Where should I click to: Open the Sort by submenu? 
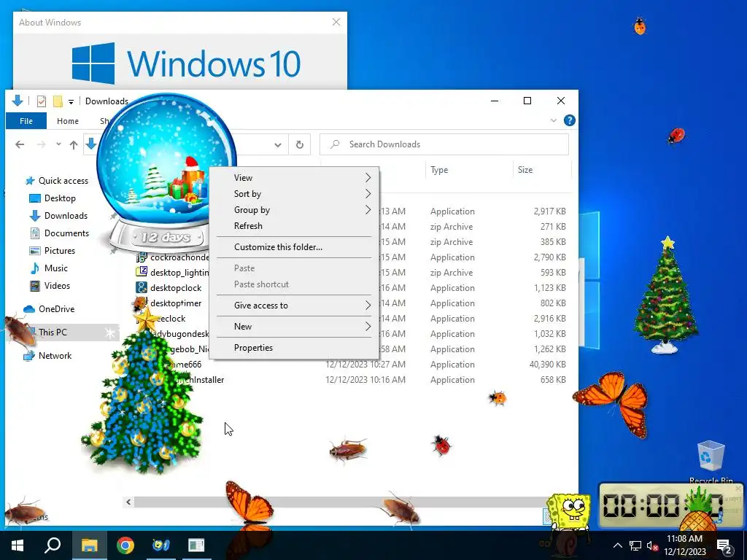pyautogui.click(x=293, y=194)
